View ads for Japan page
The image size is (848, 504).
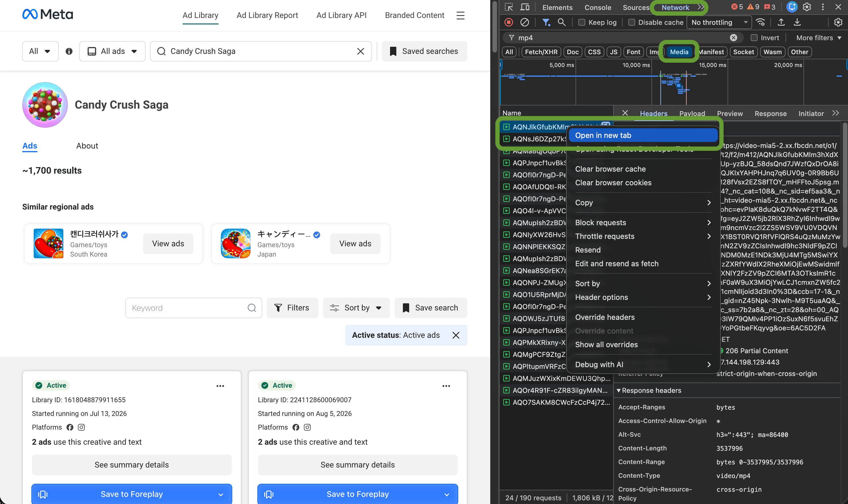[355, 243]
